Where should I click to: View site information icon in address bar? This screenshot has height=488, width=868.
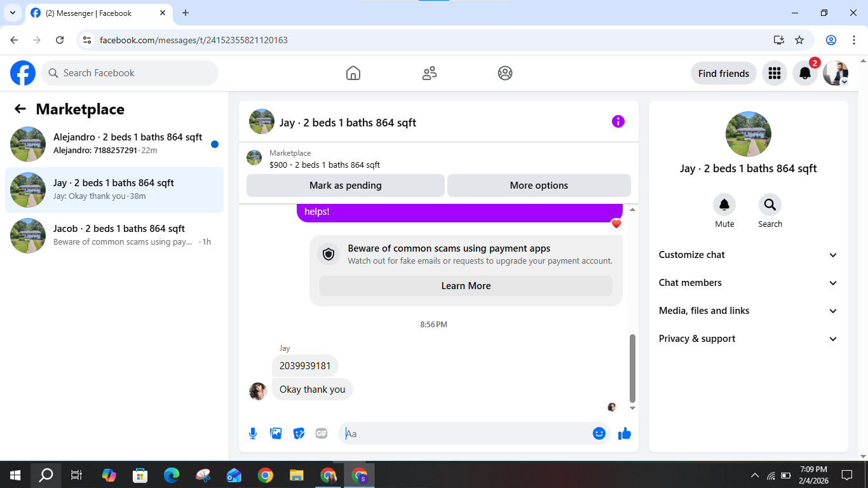tap(88, 40)
